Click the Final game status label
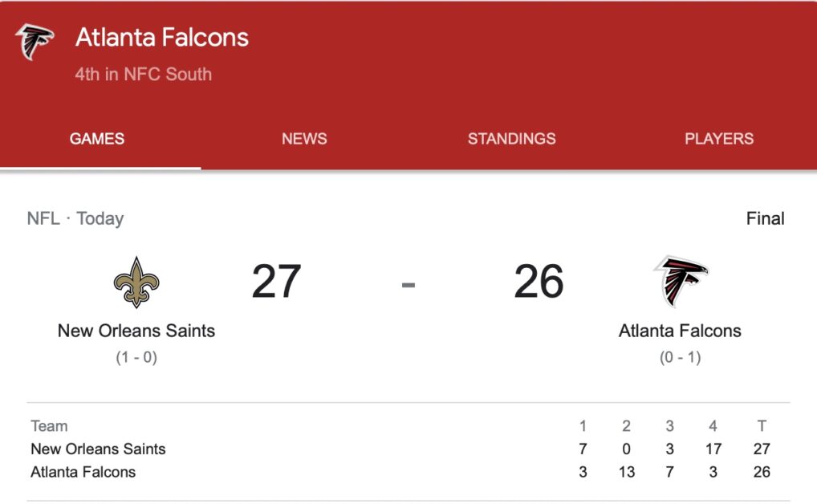The image size is (817, 504). pyautogui.click(x=766, y=218)
